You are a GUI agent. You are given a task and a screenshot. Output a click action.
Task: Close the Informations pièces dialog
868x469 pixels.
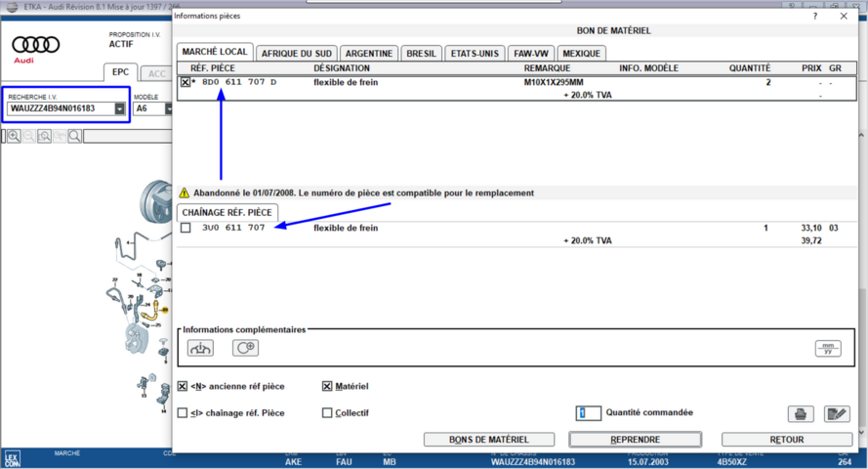pos(844,16)
